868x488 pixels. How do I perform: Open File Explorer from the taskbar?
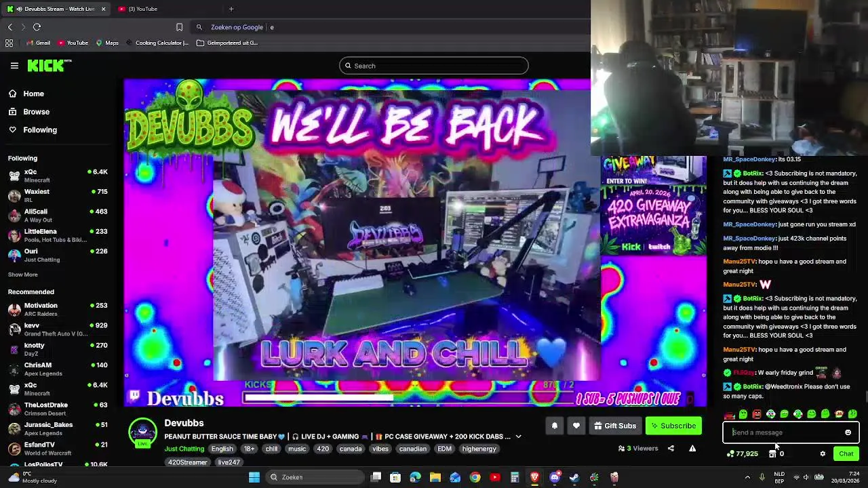pyautogui.click(x=435, y=477)
